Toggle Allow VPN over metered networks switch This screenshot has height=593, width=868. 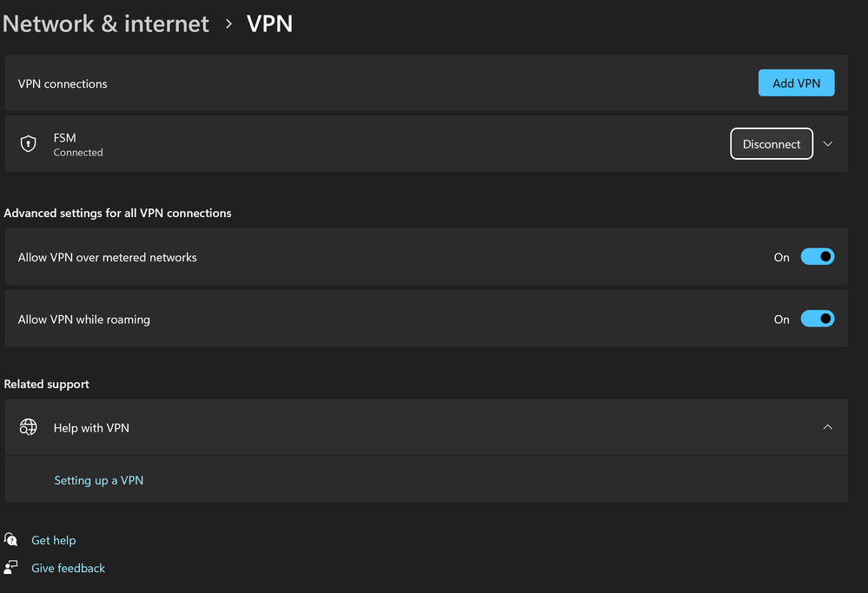point(817,257)
